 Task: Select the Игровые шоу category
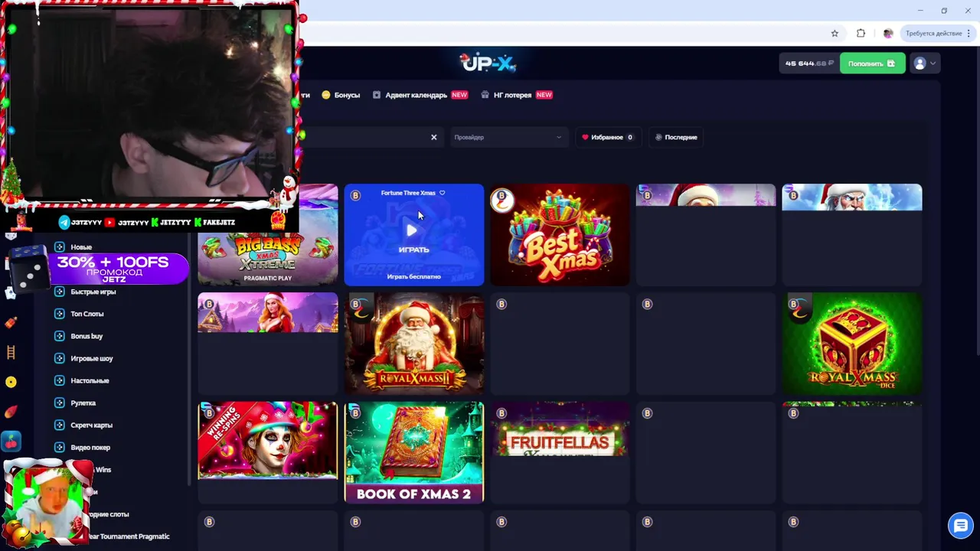[91, 358]
